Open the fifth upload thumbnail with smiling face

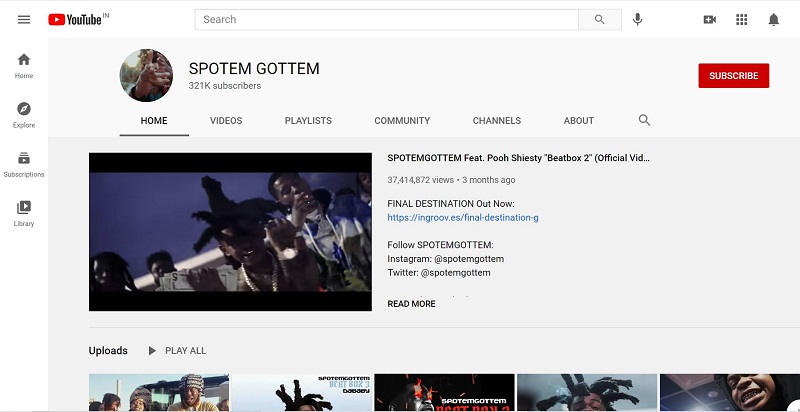coord(730,393)
